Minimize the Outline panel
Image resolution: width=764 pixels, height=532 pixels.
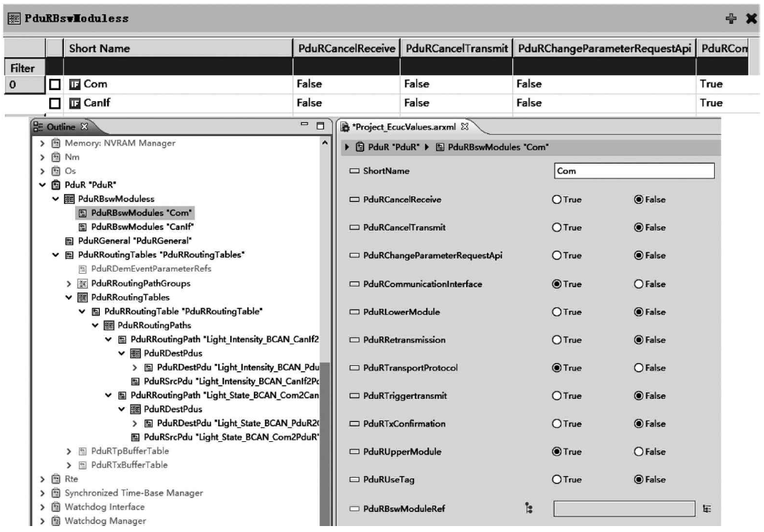(305, 124)
